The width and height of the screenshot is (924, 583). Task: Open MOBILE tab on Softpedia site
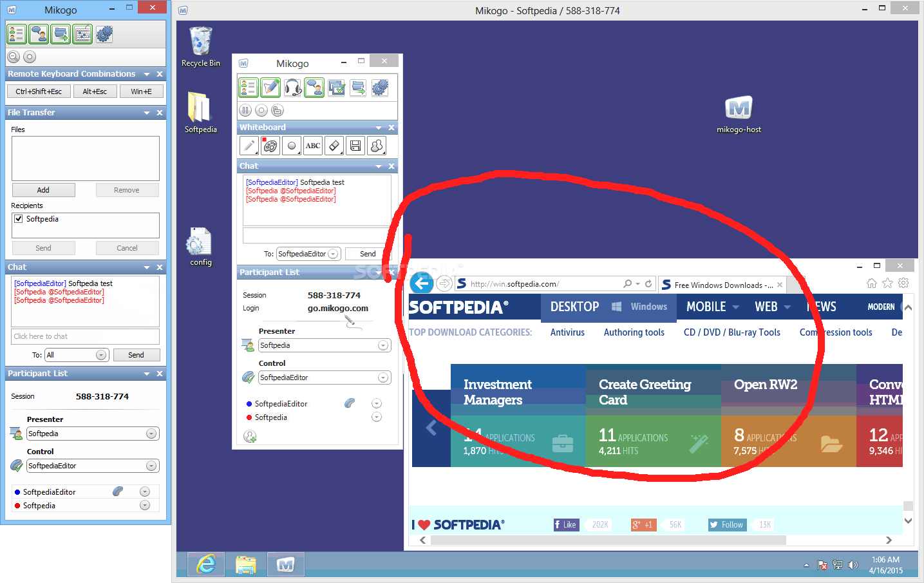click(706, 307)
